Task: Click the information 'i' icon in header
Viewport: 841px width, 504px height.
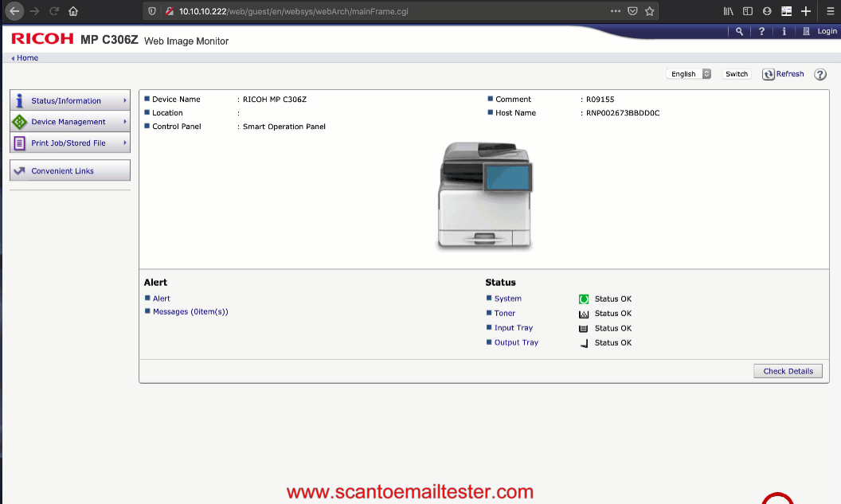Action: coord(784,31)
